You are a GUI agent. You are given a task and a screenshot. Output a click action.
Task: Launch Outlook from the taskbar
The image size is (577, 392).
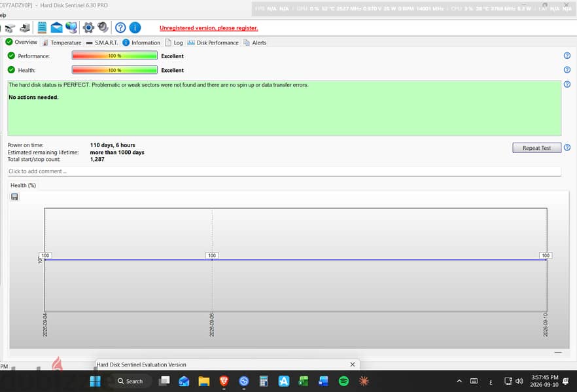click(184, 382)
